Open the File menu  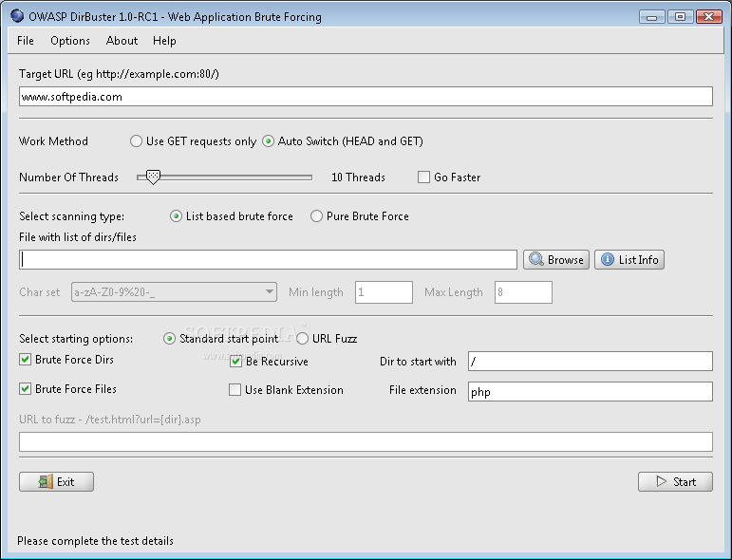(x=26, y=41)
